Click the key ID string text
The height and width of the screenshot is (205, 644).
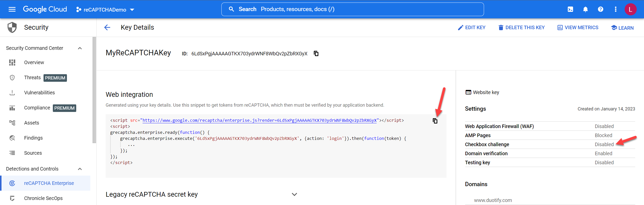pos(249,54)
